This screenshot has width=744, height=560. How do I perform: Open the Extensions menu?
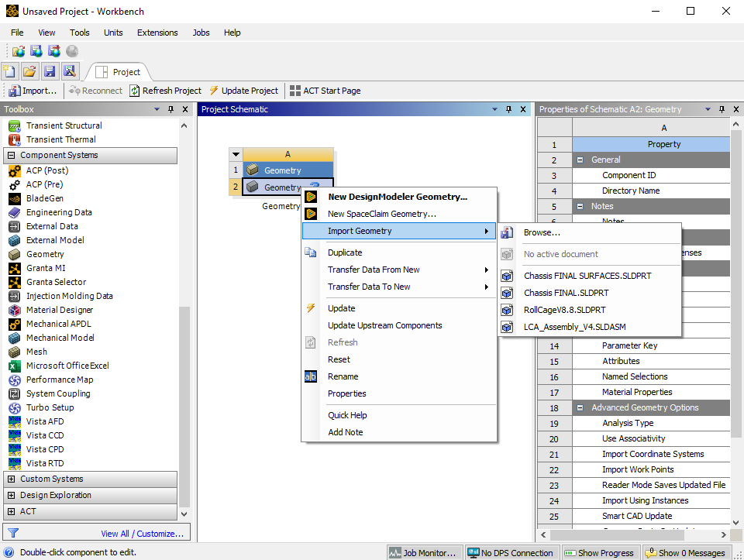click(157, 33)
